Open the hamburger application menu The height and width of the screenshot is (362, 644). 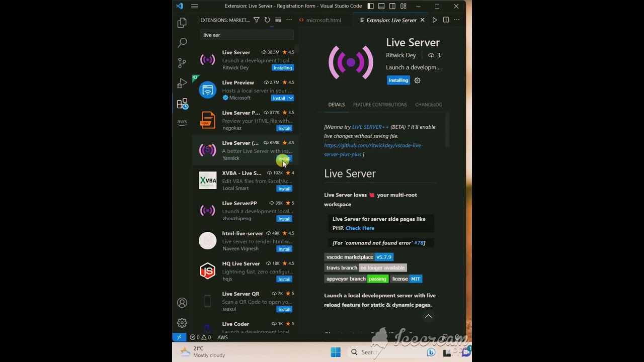(195, 6)
